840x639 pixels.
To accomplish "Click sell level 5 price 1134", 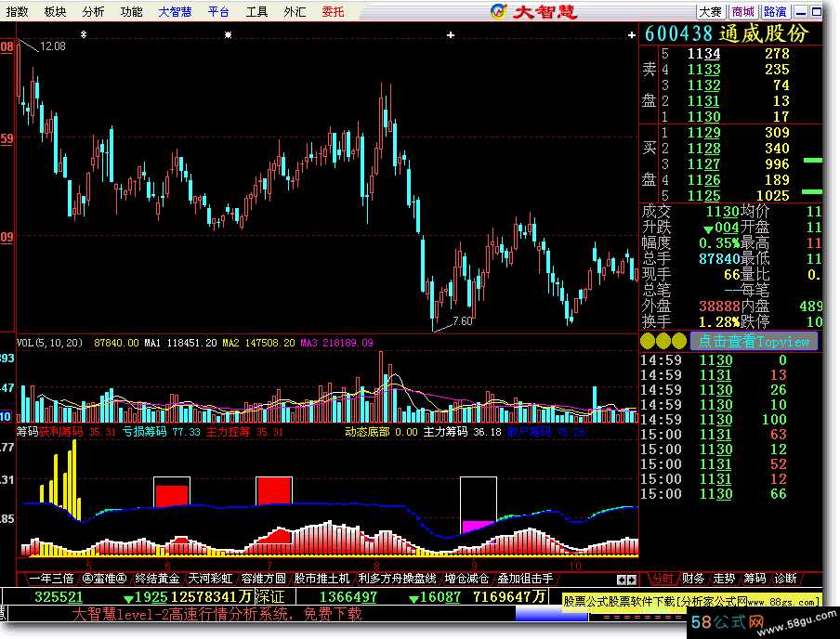I will 704,54.
